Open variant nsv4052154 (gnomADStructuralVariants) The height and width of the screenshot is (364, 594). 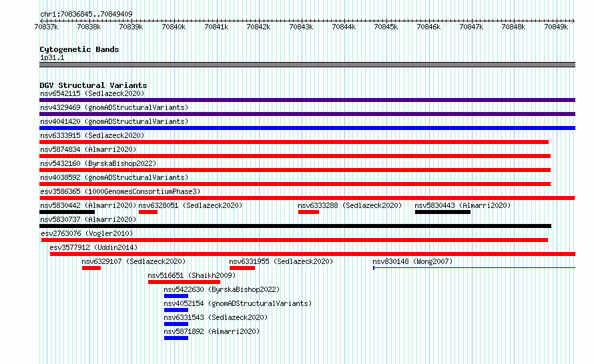[238, 303]
